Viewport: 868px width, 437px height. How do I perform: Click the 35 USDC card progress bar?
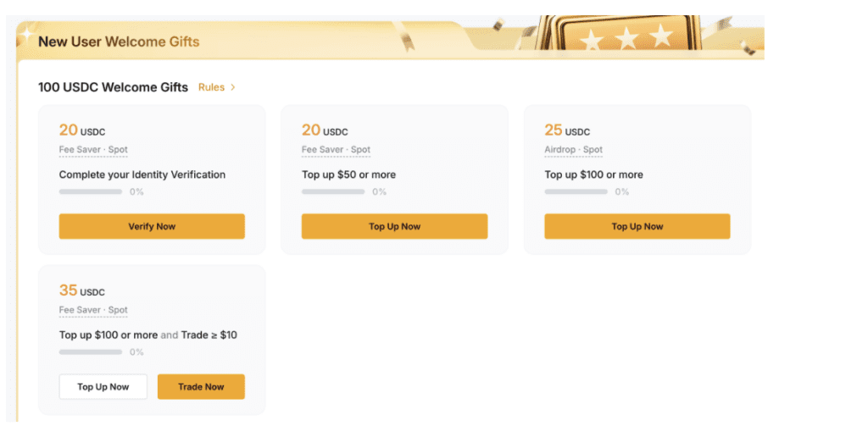(x=91, y=352)
